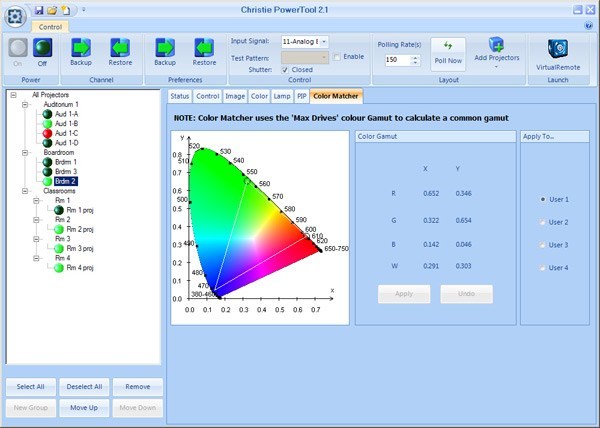This screenshot has width=600, height=428.
Task: Select the User 3 radio button
Action: click(543, 245)
